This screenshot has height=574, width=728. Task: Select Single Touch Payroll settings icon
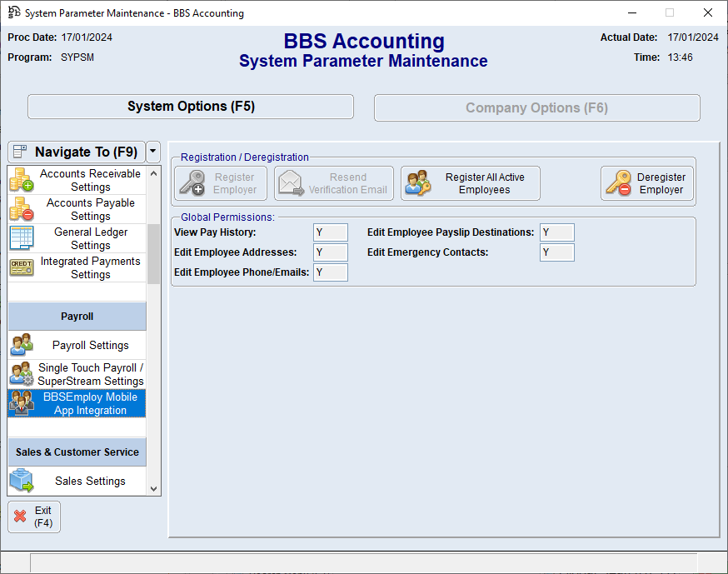(21, 374)
